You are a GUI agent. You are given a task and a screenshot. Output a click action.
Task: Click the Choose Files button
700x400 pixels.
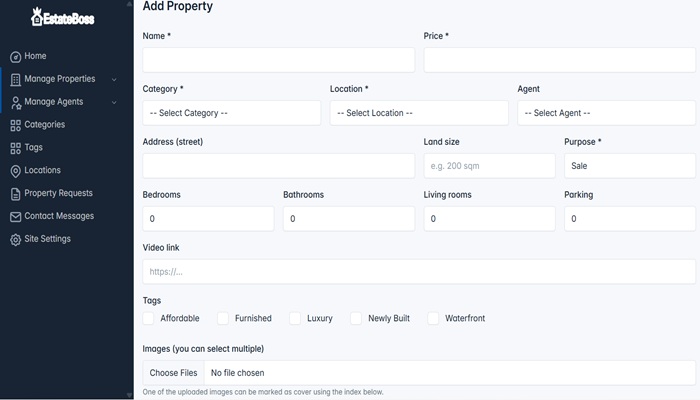[173, 373]
